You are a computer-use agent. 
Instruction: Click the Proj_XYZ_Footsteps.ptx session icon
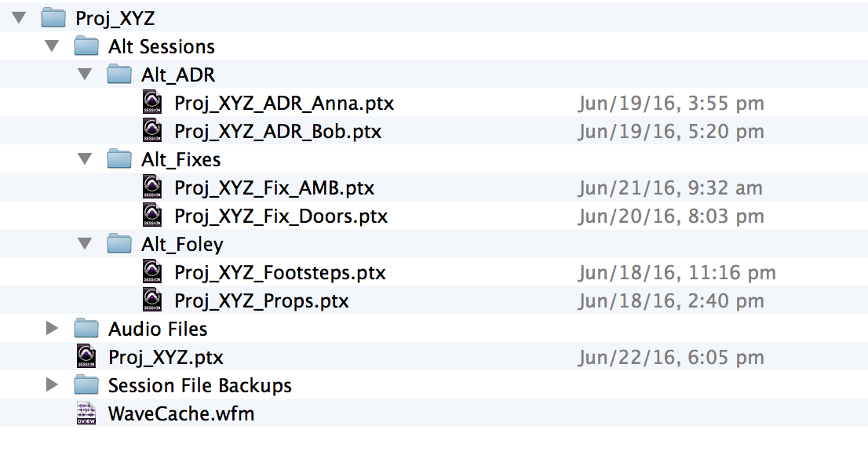pyautogui.click(x=153, y=272)
